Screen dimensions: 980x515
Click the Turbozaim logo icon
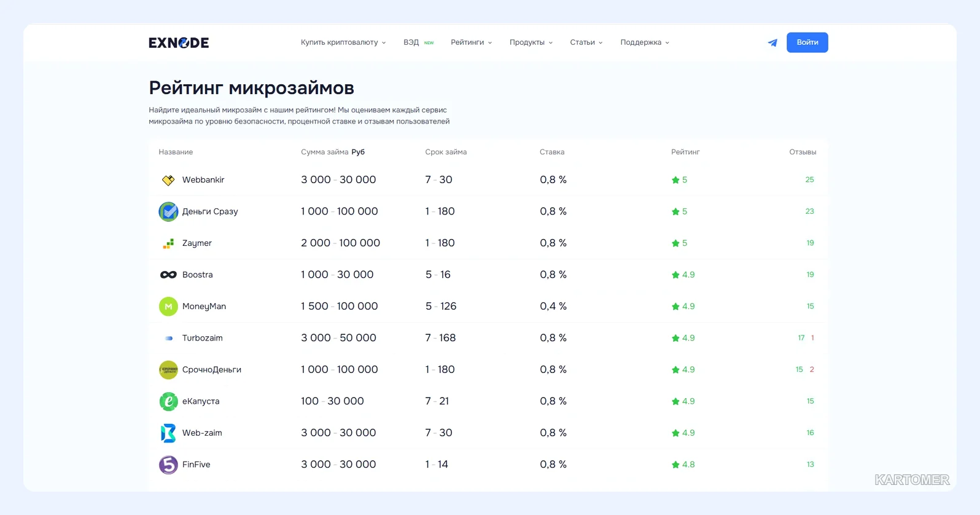coord(168,338)
